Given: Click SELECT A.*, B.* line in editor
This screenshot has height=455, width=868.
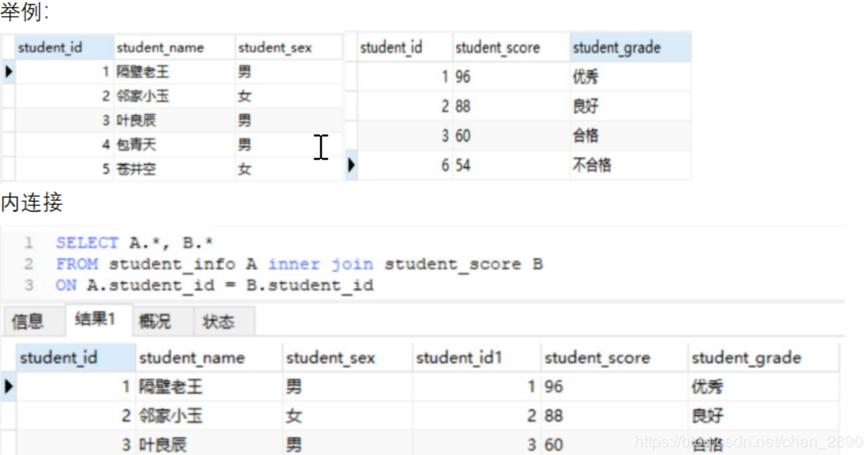Looking at the screenshot, I should point(135,242).
